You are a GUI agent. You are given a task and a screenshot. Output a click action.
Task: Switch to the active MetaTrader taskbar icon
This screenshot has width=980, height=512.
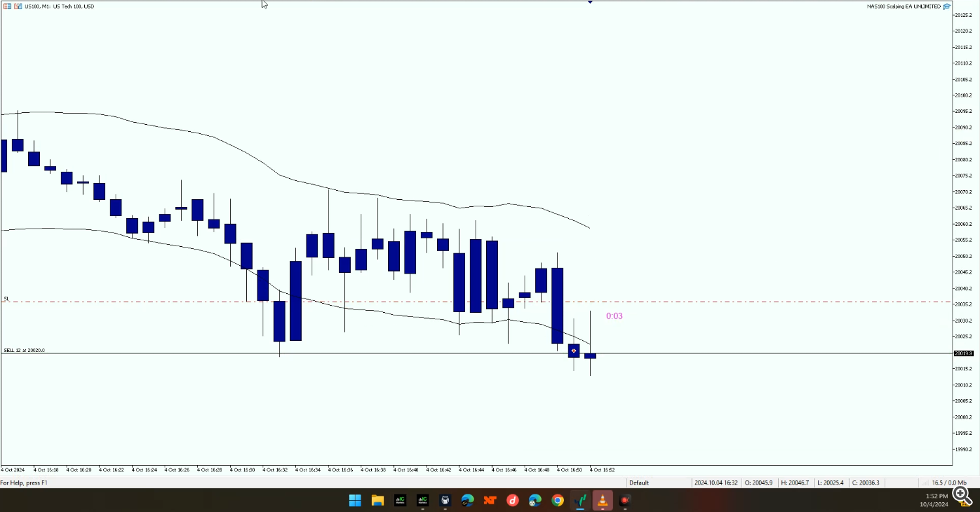pyautogui.click(x=580, y=500)
